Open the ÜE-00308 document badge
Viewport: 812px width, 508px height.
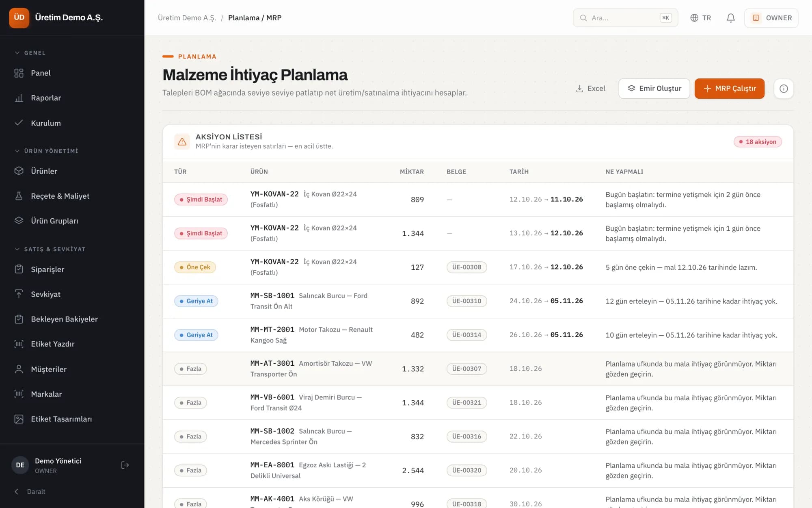pyautogui.click(x=466, y=267)
